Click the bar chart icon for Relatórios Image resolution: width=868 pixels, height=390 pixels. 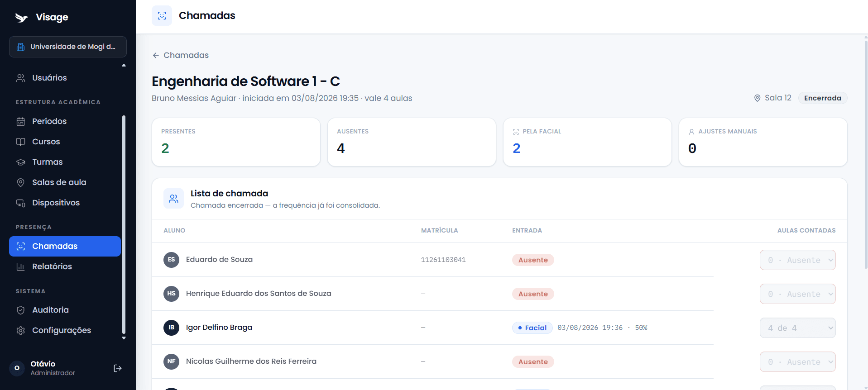[21, 266]
